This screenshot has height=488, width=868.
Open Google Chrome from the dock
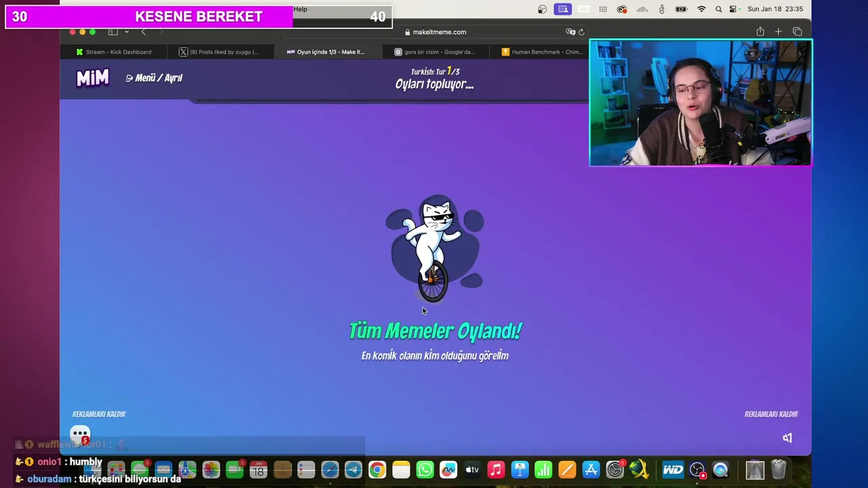[x=377, y=470]
